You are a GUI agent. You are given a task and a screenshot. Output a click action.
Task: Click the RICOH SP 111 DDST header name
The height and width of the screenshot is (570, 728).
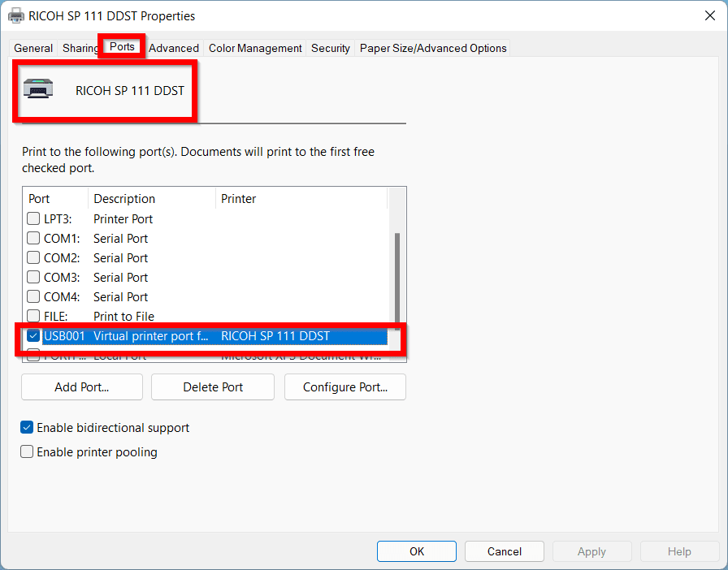click(130, 90)
